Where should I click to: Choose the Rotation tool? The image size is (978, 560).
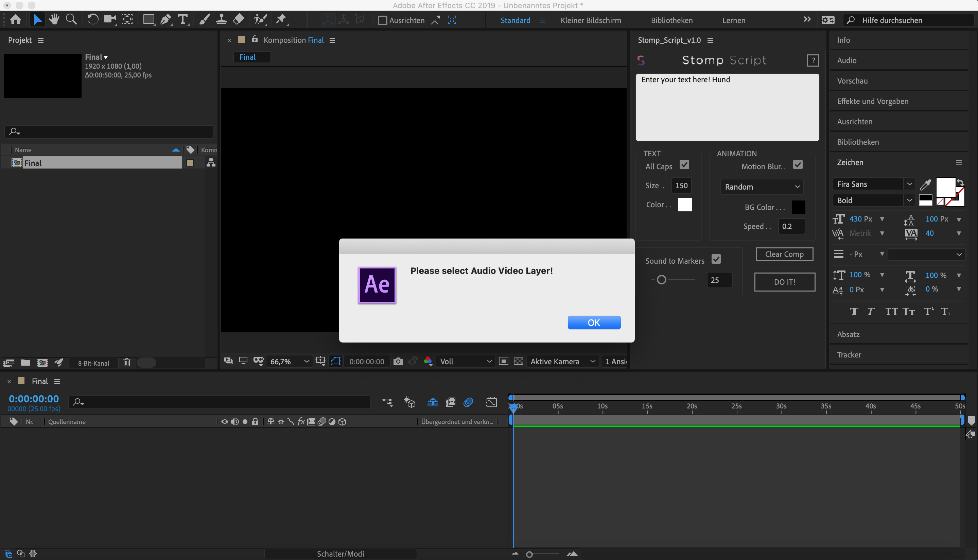[x=93, y=19]
